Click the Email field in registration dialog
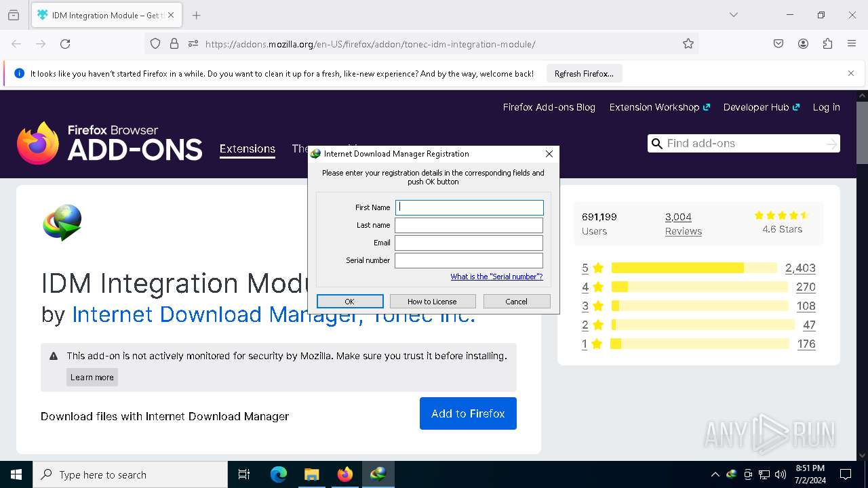 (469, 243)
